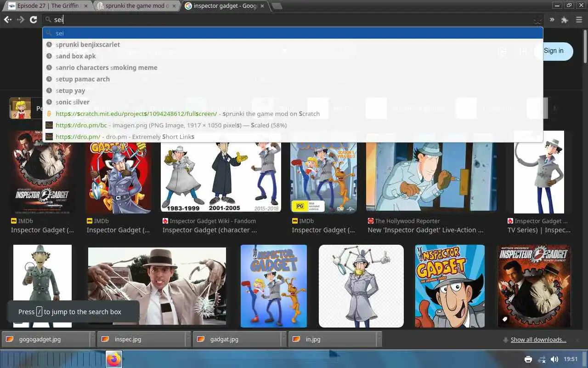Image resolution: width=588 pixels, height=368 pixels.
Task: Expand options arrow for gadgat.jpg download
Action: (x=283, y=339)
